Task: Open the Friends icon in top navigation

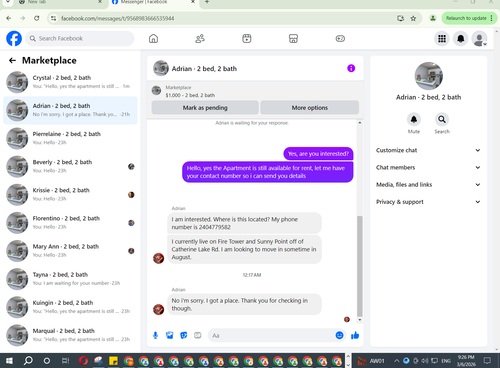Action: pyautogui.click(x=200, y=39)
